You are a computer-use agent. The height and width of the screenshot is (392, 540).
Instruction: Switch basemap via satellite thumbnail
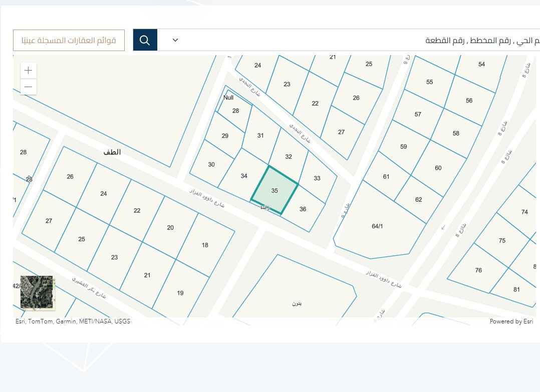click(x=37, y=292)
